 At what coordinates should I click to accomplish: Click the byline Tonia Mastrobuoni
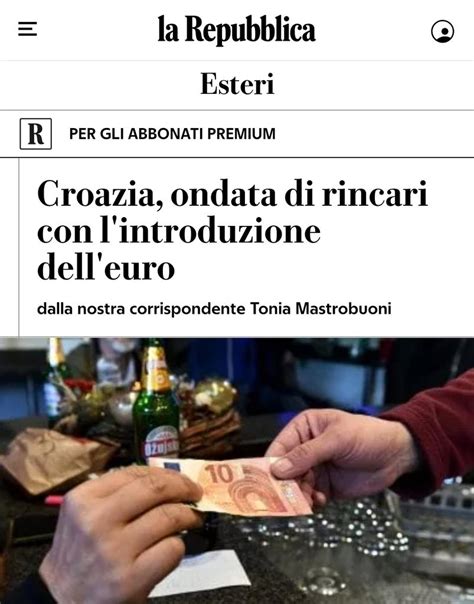click(x=320, y=309)
